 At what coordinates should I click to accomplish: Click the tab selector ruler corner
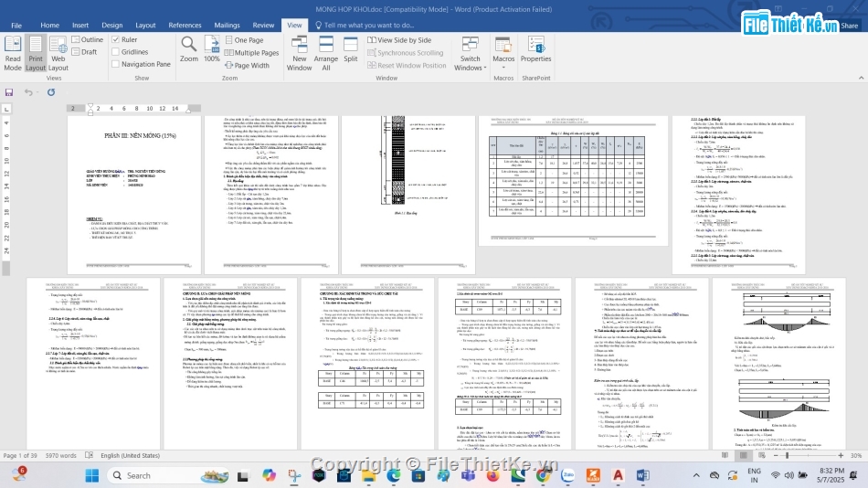pos(6,109)
